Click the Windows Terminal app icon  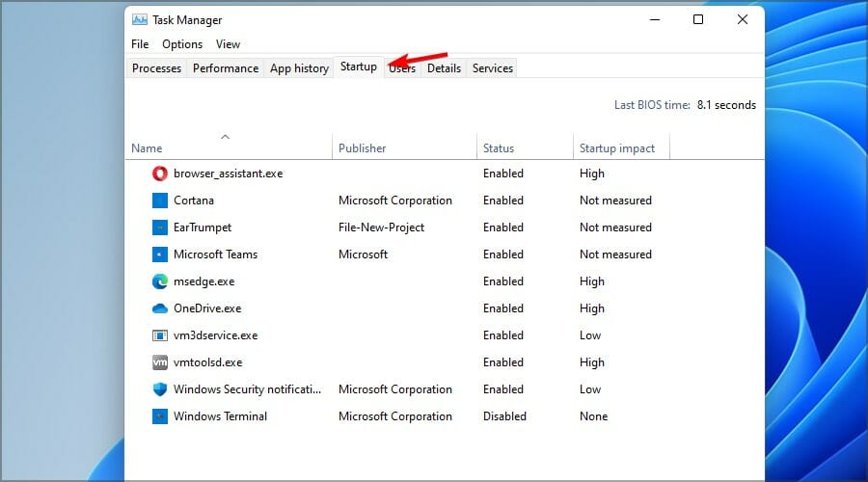tap(159, 416)
